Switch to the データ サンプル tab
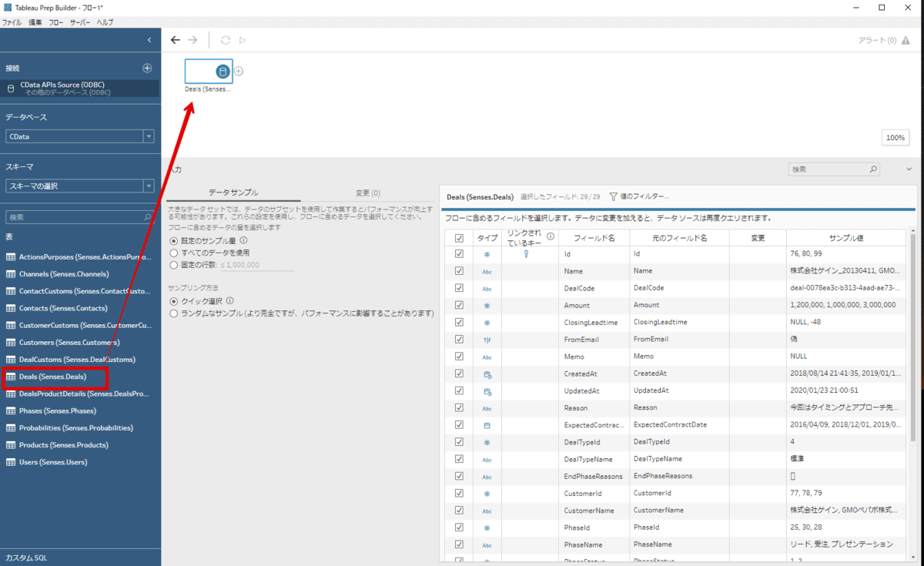The height and width of the screenshot is (566, 924). coord(234,193)
